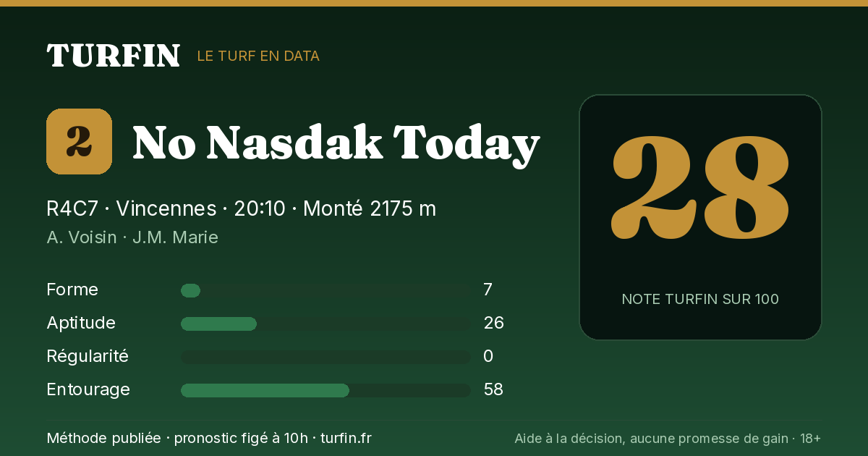Click race info 'R4C7 · Vincennes · 20:10 · Monté 2175 m'
Screen dimensions: 868x456
coord(242,208)
